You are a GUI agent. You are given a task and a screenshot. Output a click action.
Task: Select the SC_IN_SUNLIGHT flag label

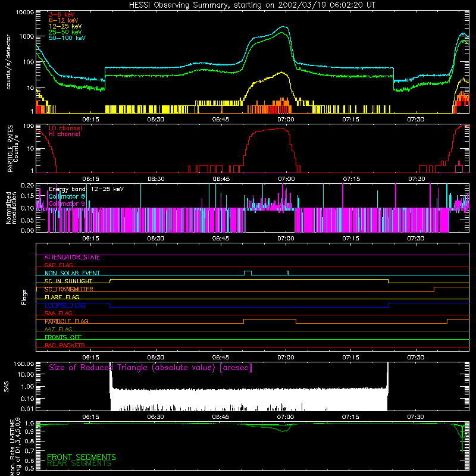click(68, 281)
